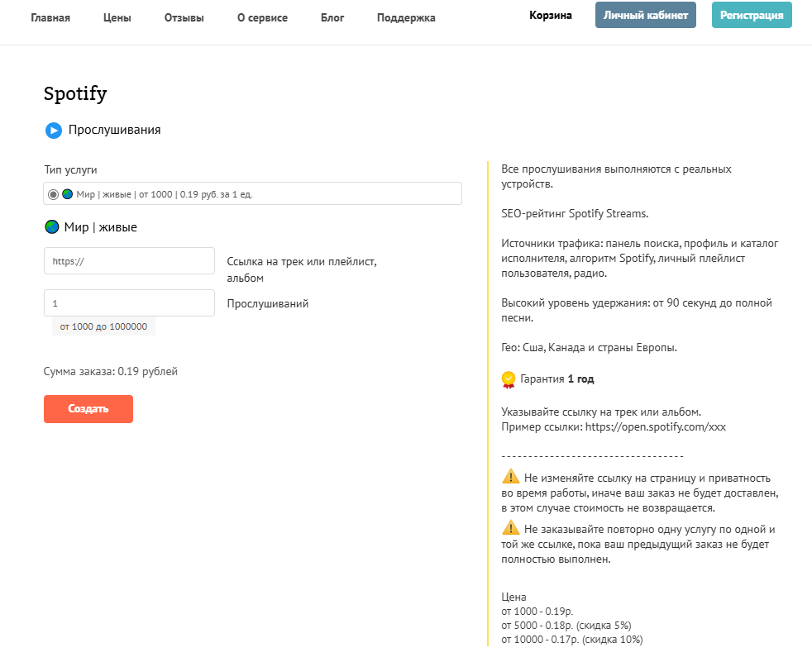Click the Сумма заказа: 0.19 рублей text

pyautogui.click(x=110, y=371)
